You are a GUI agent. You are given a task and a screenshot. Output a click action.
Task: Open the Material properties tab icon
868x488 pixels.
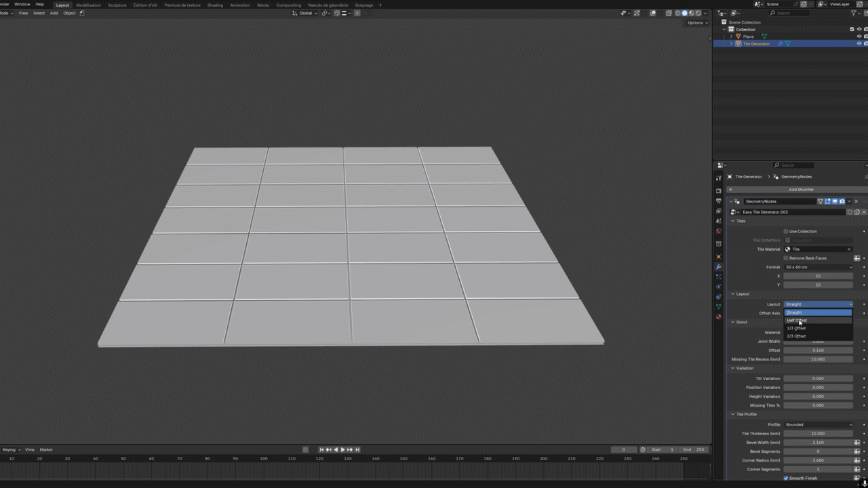tap(719, 317)
